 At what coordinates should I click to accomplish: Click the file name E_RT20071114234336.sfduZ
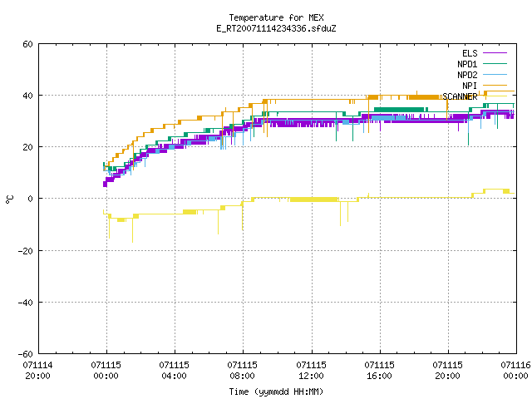(276, 28)
